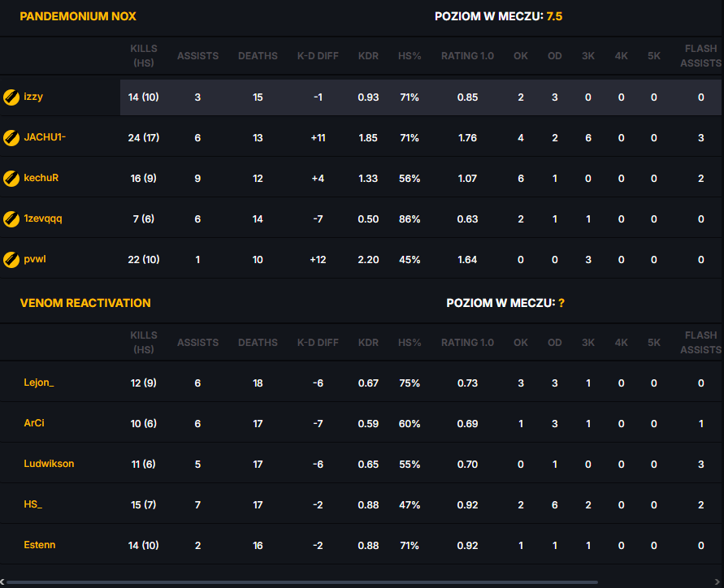Image resolution: width=724 pixels, height=588 pixels.
Task: Click Ludwikson's rating 0.70
Action: (x=467, y=465)
